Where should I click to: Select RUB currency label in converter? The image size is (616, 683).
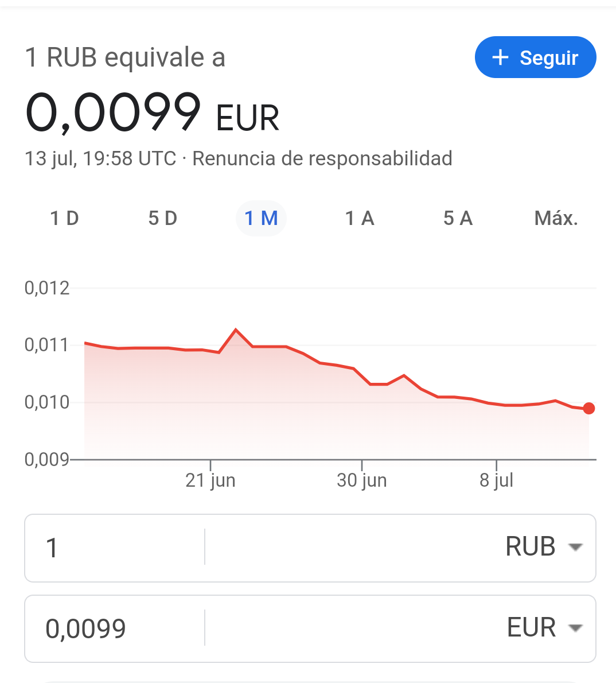pos(531,547)
